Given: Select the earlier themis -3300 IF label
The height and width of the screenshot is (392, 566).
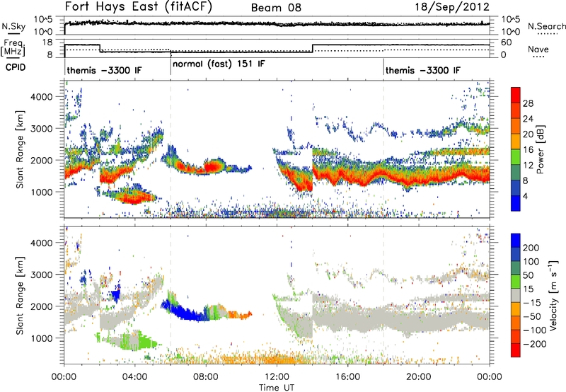Looking at the screenshot, I should pyautogui.click(x=104, y=70).
